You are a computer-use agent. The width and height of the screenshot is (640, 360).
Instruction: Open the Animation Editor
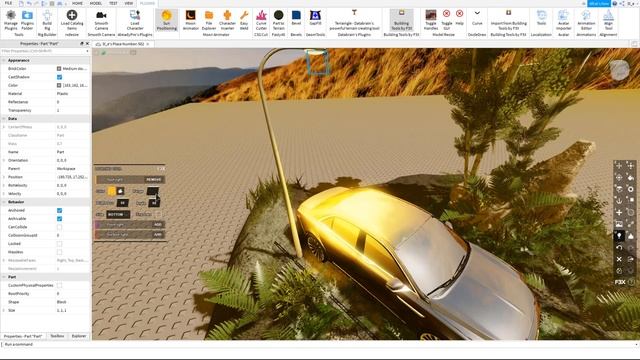click(x=586, y=20)
